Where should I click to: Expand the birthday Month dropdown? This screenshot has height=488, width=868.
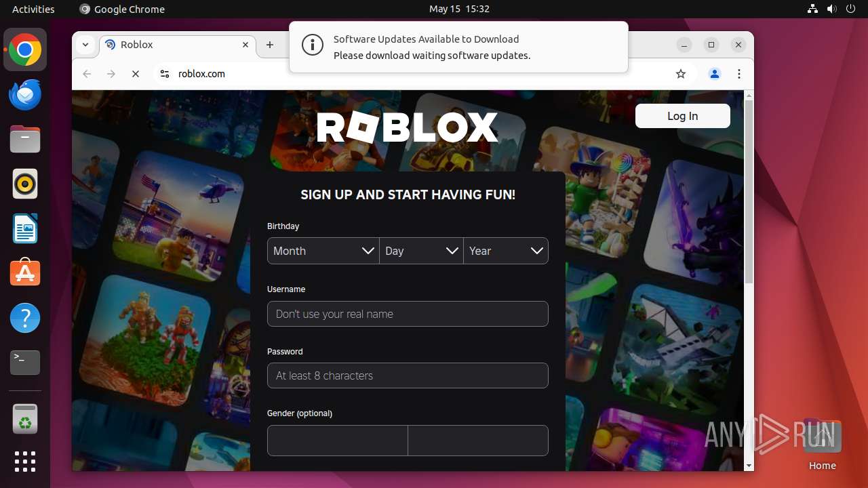click(x=323, y=251)
